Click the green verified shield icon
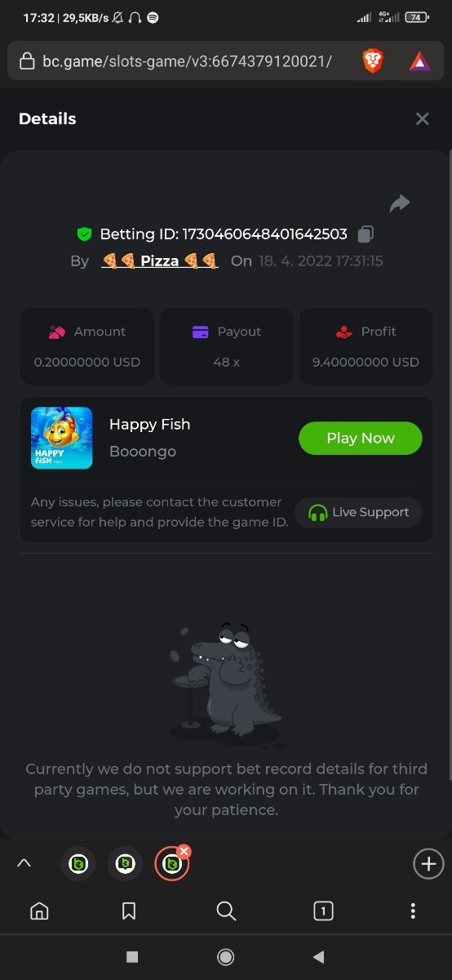This screenshot has width=452, height=980. coord(84,234)
